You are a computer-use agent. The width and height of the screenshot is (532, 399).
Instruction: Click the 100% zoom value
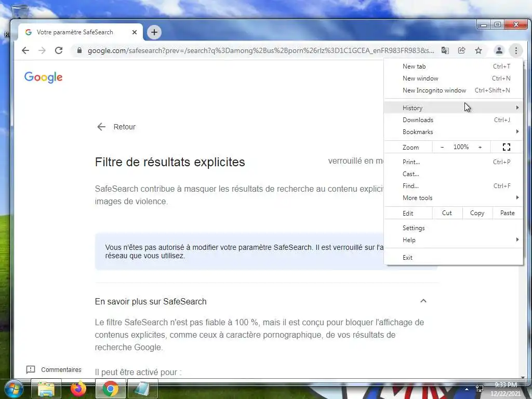461,147
